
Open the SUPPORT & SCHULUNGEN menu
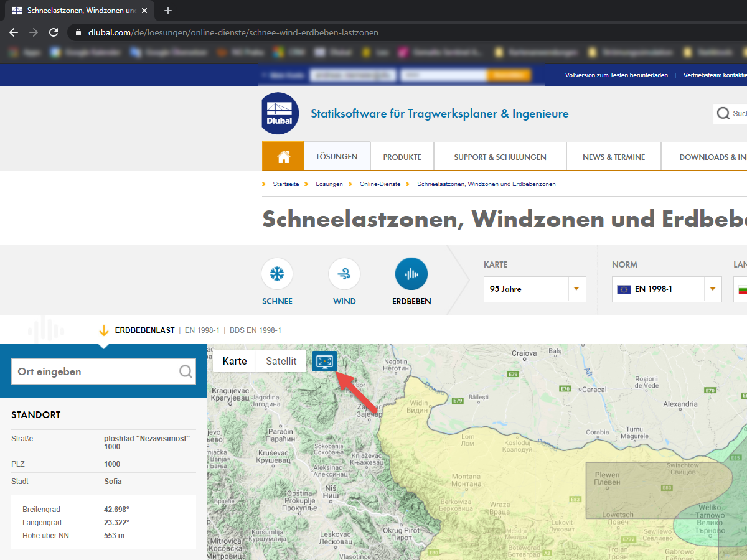(500, 156)
